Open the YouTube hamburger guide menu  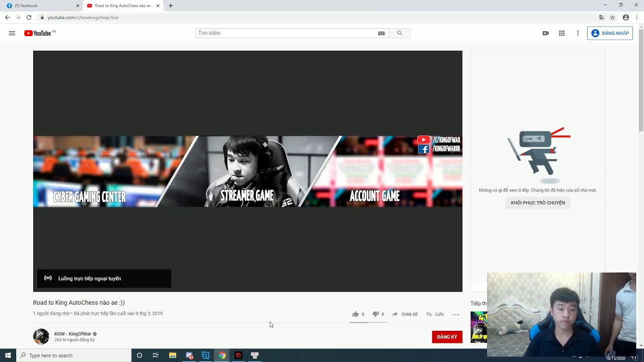[12, 33]
